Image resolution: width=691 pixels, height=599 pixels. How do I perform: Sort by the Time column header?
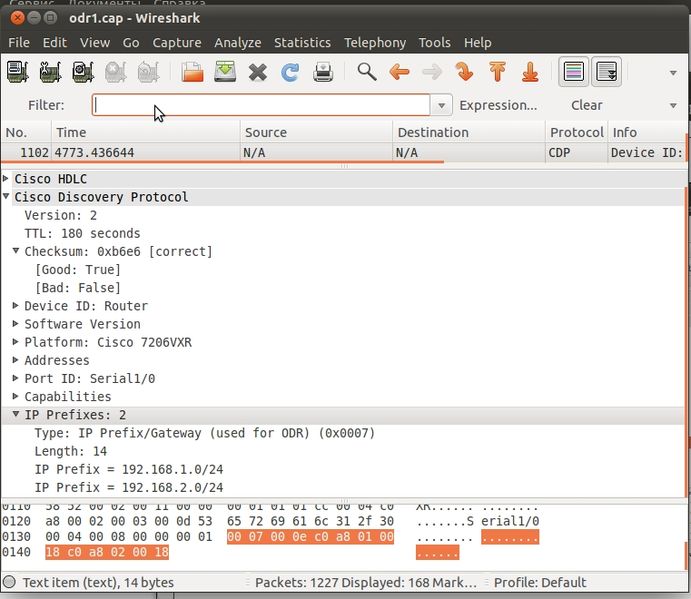point(146,132)
